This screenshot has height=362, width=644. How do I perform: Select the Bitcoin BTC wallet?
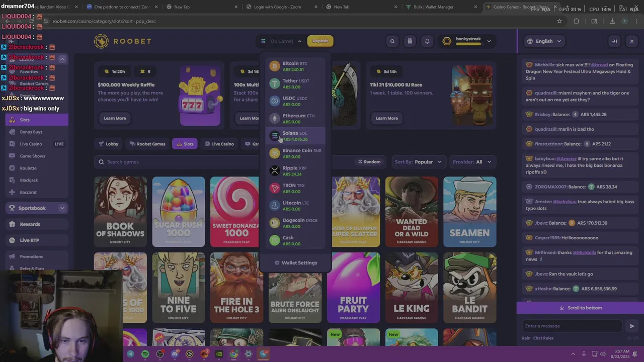click(x=295, y=66)
